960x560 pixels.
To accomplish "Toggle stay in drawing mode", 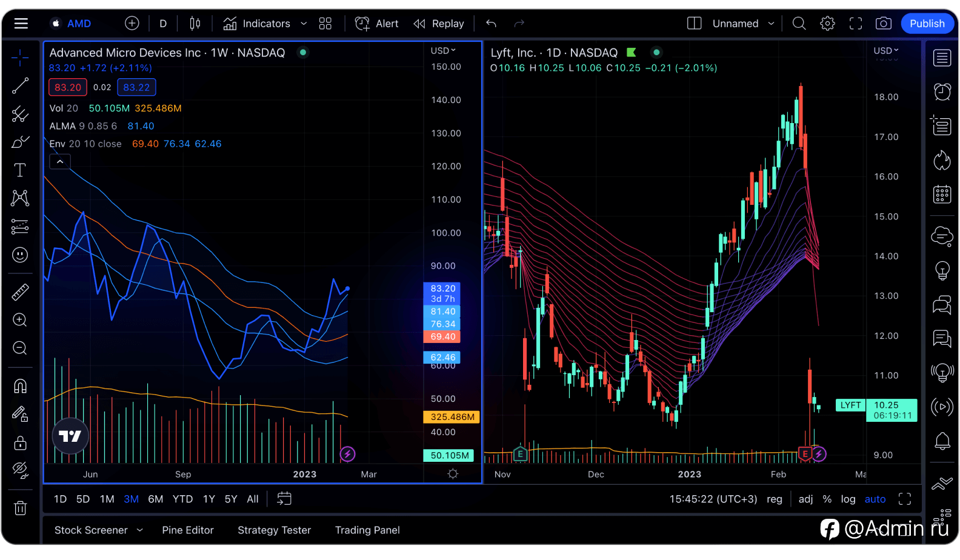I will tap(20, 414).
